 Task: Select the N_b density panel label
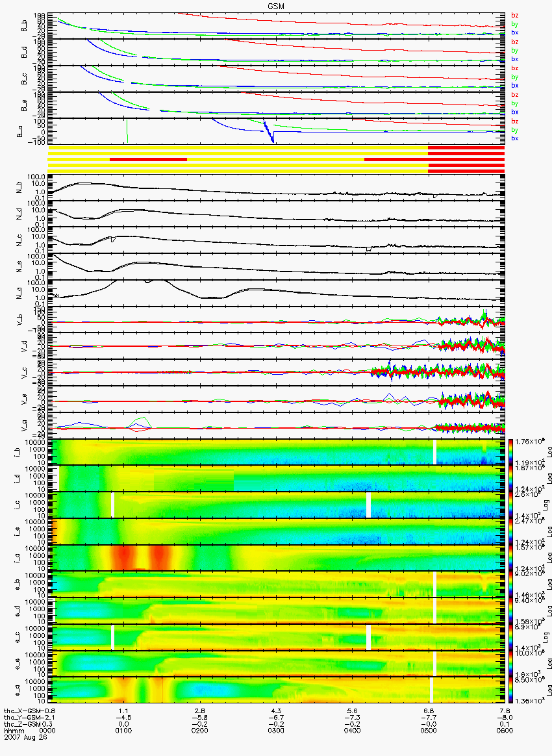coord(20,188)
